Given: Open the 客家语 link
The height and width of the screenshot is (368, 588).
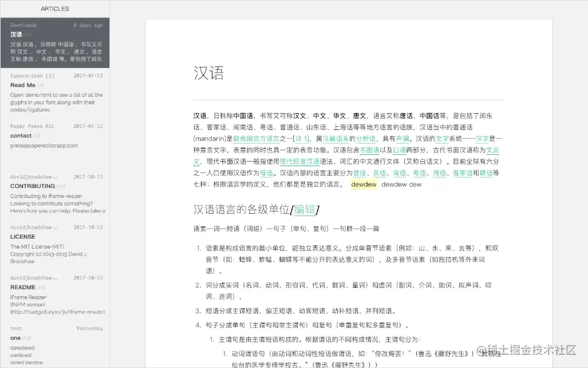Looking at the screenshot, I should [x=462, y=173].
